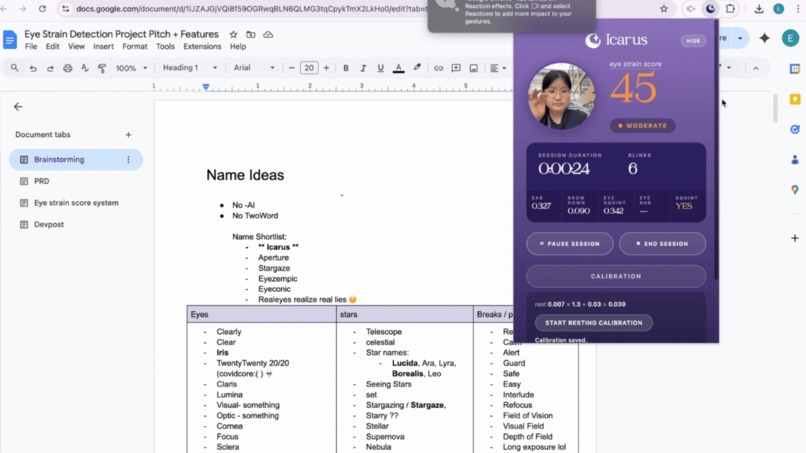The width and height of the screenshot is (806, 453).
Task: Insert a link
Action: click(438, 68)
